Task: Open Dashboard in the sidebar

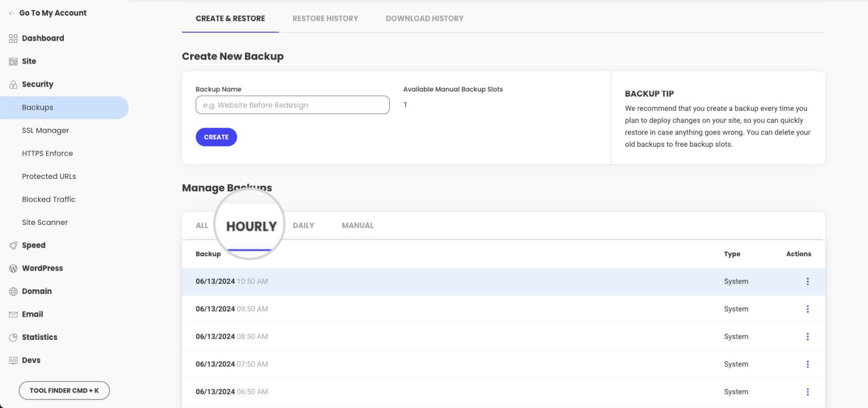Action: [x=43, y=39]
